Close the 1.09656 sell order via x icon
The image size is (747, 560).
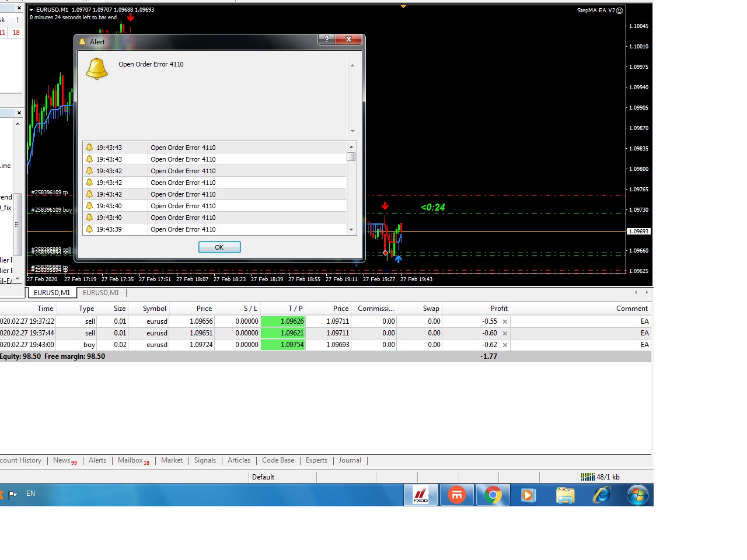point(505,322)
